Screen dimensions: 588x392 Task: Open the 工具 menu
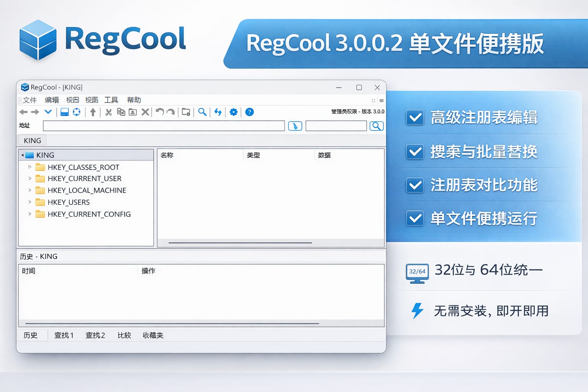click(111, 100)
